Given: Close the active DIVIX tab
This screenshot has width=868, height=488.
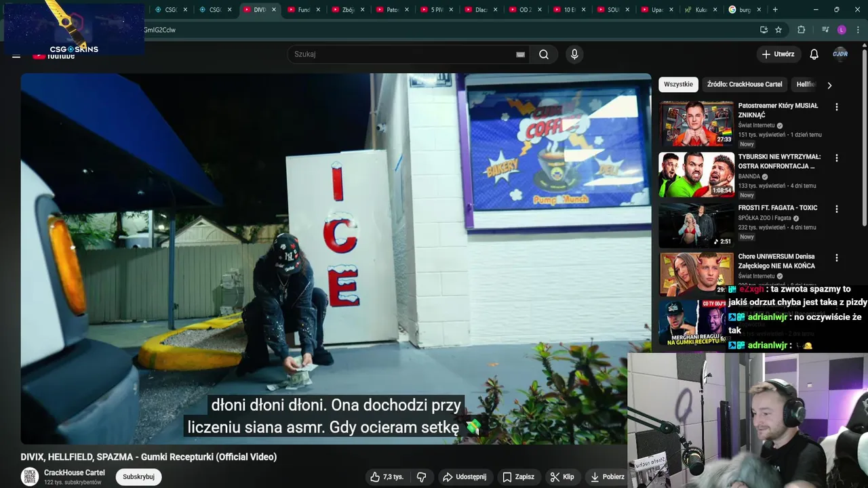Looking at the screenshot, I should coord(274,9).
